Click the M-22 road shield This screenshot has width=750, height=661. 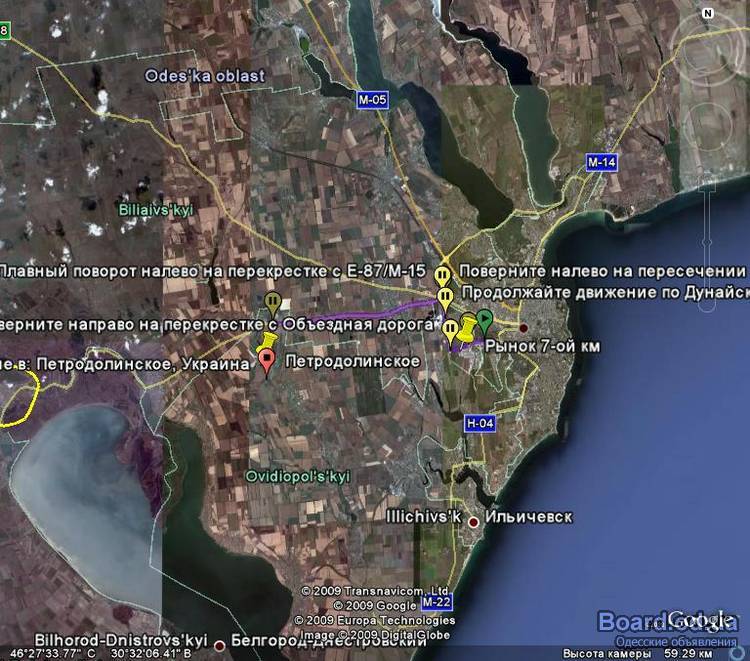click(437, 603)
